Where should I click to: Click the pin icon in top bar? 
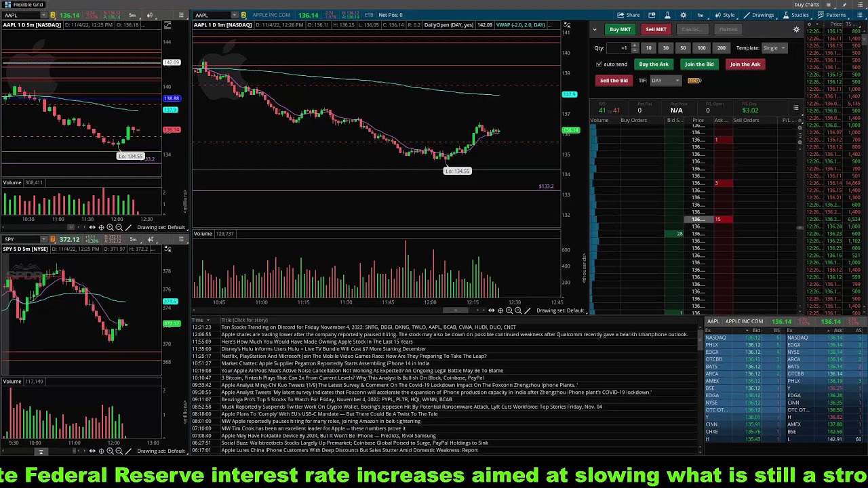tap(844, 5)
